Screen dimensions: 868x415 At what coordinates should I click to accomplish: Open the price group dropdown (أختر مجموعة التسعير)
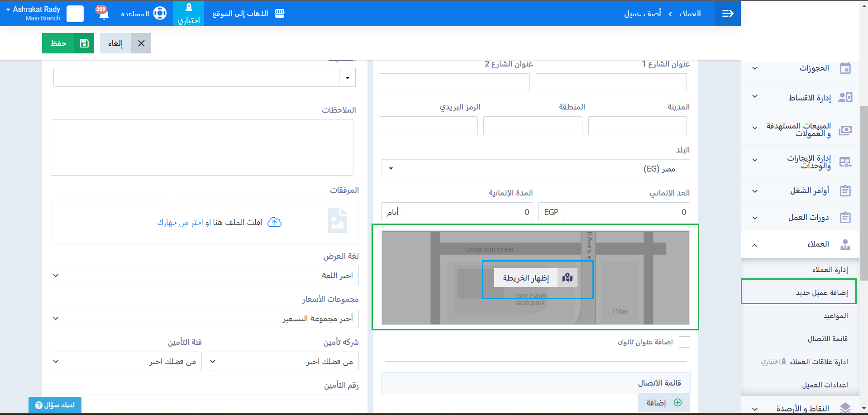click(x=205, y=319)
